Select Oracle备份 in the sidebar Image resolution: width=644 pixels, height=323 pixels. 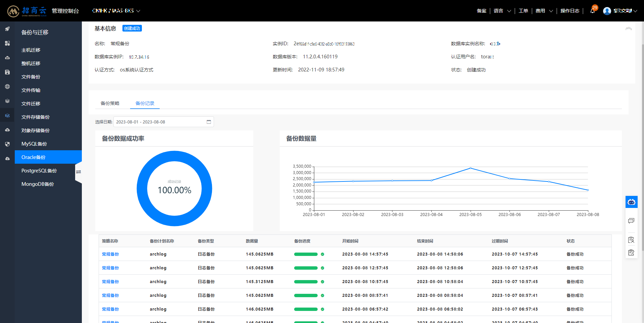point(48,157)
